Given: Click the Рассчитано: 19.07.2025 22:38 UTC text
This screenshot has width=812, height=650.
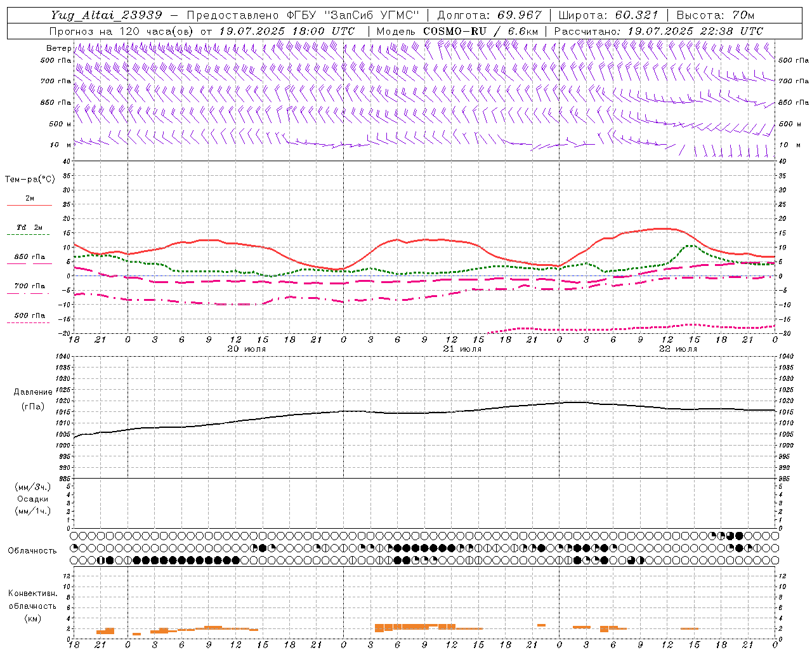Looking at the screenshot, I should coord(658,31).
